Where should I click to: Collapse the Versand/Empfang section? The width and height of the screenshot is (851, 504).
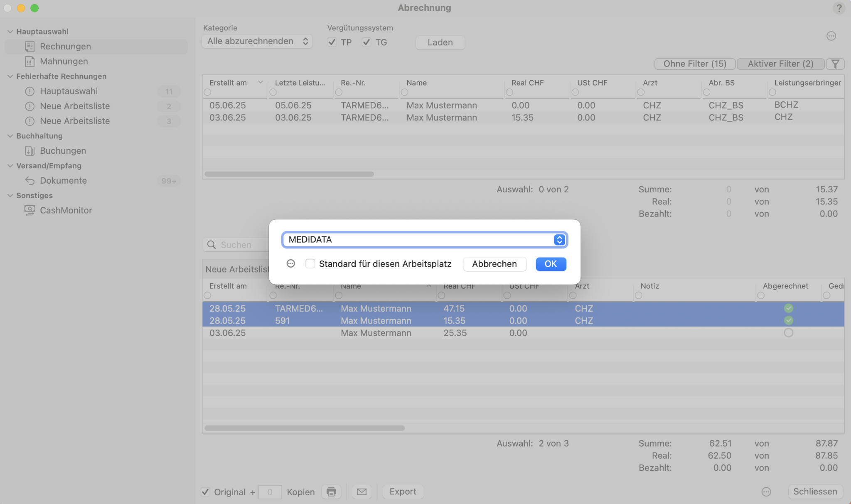[10, 166]
